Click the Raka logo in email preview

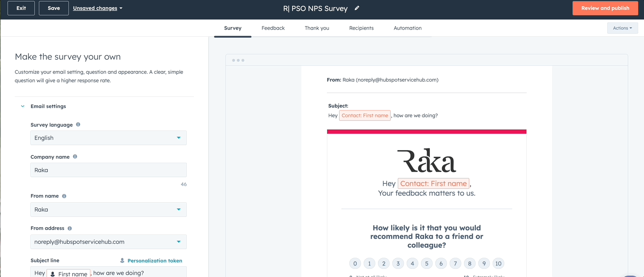pyautogui.click(x=427, y=160)
